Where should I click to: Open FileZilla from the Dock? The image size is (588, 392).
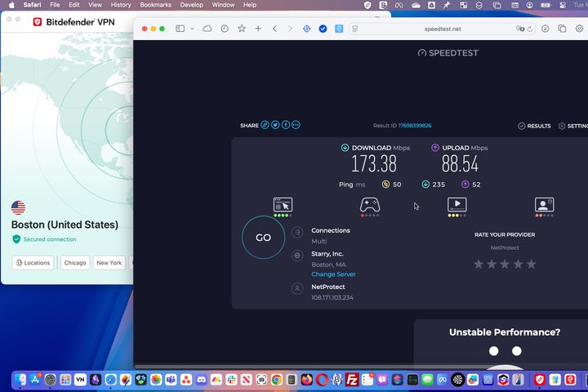click(352, 380)
